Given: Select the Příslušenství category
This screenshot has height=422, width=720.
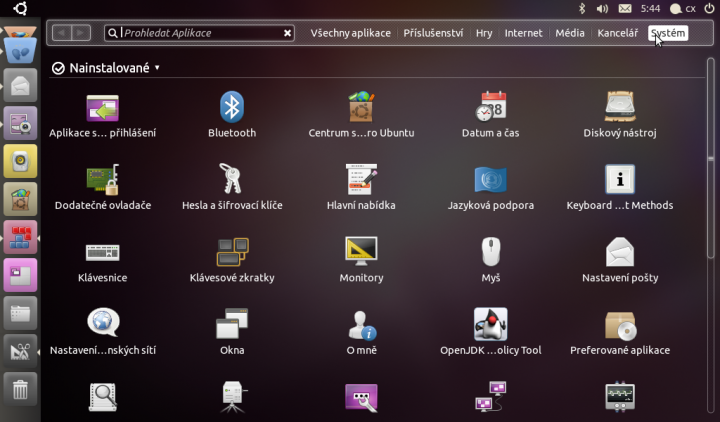Looking at the screenshot, I should click(x=433, y=33).
